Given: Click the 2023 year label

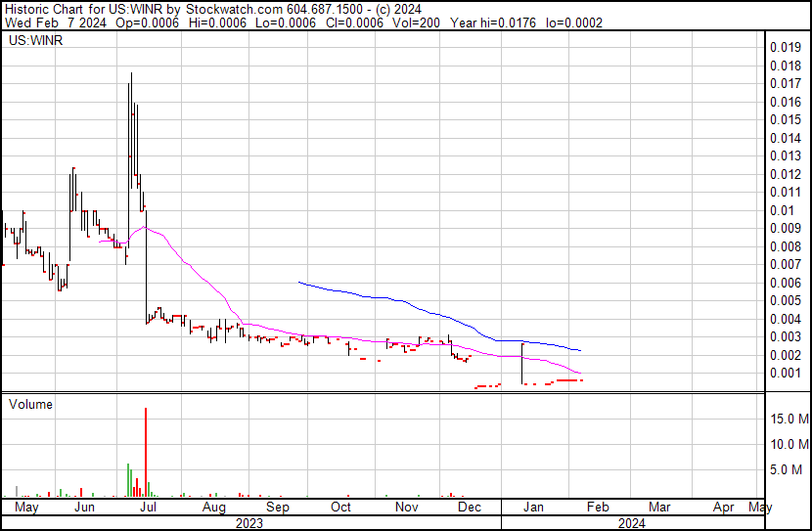Looking at the screenshot, I should [249, 523].
